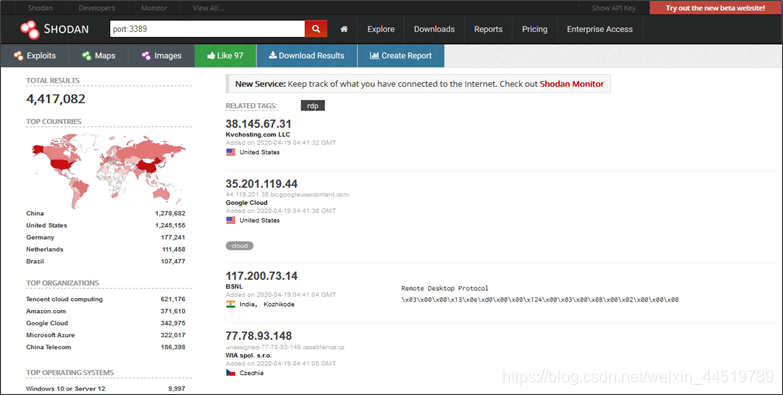The image size is (783, 395).
Task: Click Google Cloud under 35.201.119.44
Action: point(247,203)
